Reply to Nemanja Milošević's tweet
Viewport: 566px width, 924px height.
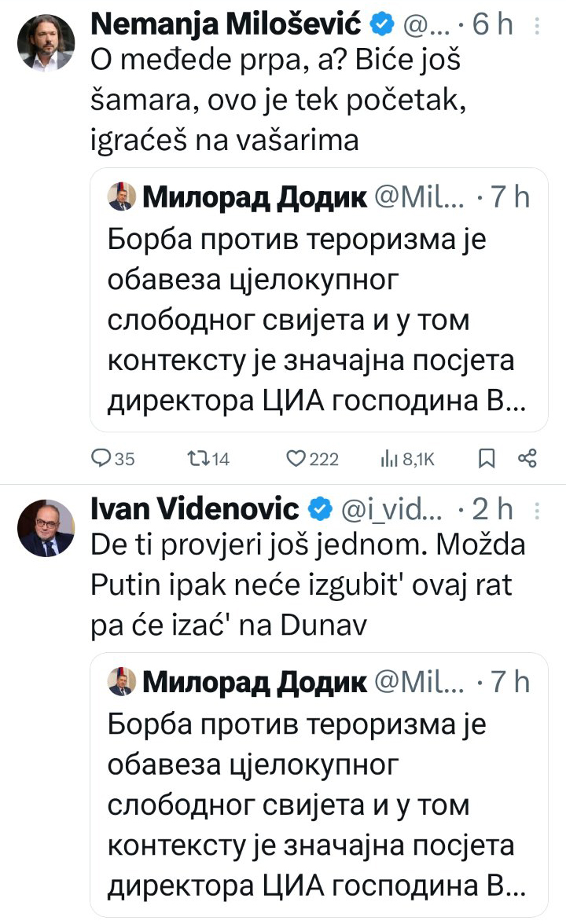[103, 460]
